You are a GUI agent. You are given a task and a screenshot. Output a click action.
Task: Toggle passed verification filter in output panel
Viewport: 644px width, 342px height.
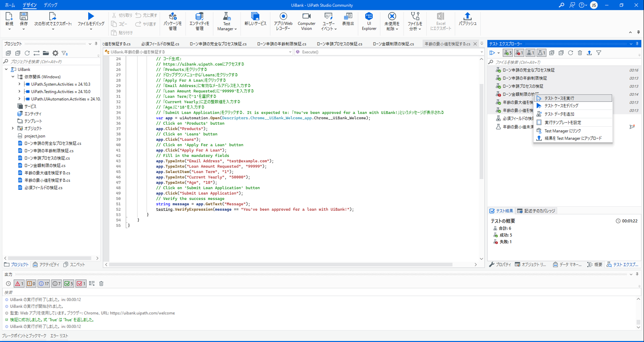click(x=69, y=284)
